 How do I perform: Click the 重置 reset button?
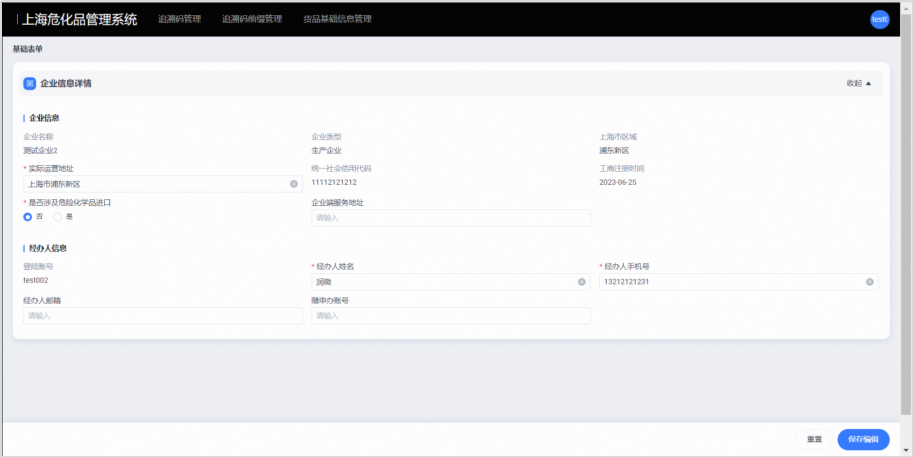tap(814, 439)
